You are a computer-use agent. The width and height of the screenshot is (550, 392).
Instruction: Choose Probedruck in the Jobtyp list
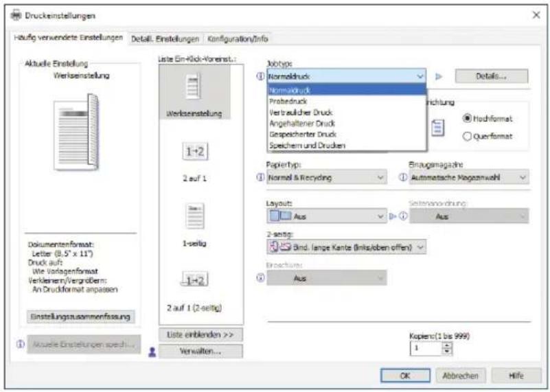pos(347,102)
